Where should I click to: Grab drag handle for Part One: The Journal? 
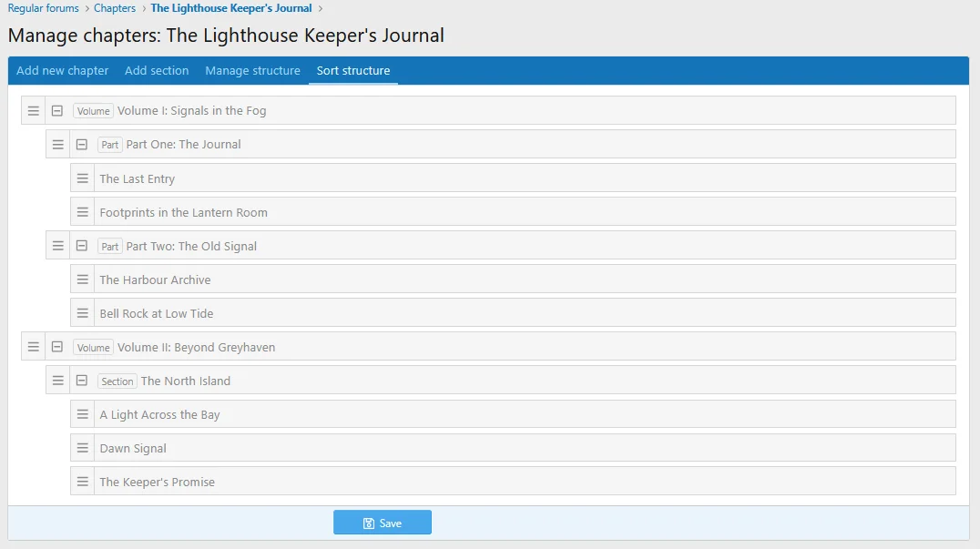(x=57, y=144)
